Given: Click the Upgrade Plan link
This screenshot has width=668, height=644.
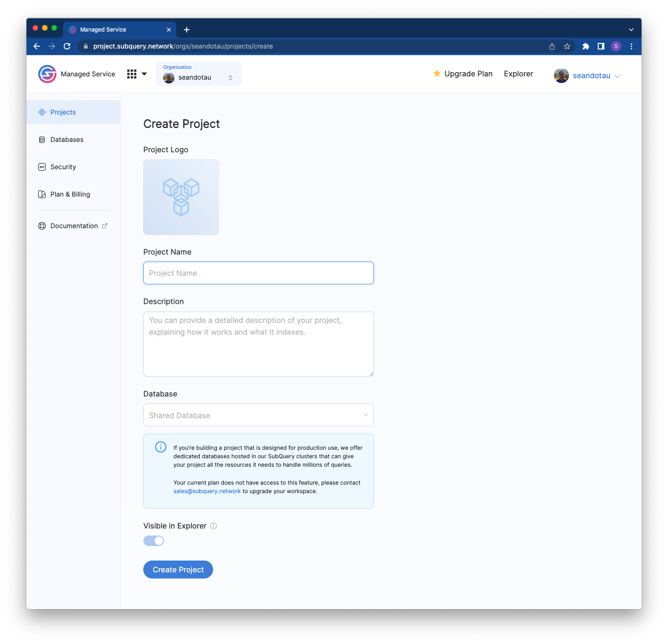Looking at the screenshot, I should pos(463,74).
